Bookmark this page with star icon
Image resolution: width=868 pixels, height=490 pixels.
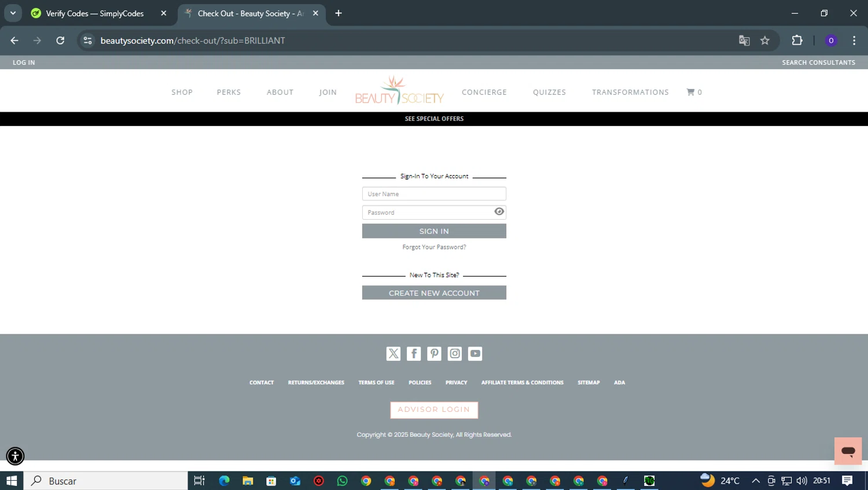pos(765,40)
